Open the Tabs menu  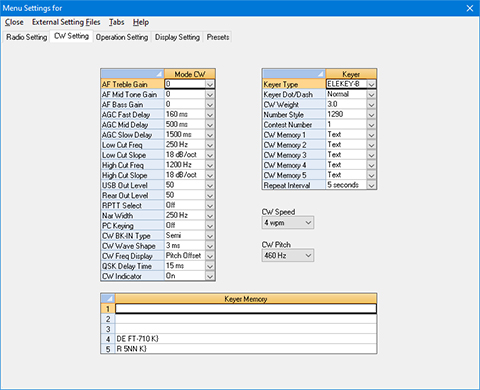pos(117,22)
